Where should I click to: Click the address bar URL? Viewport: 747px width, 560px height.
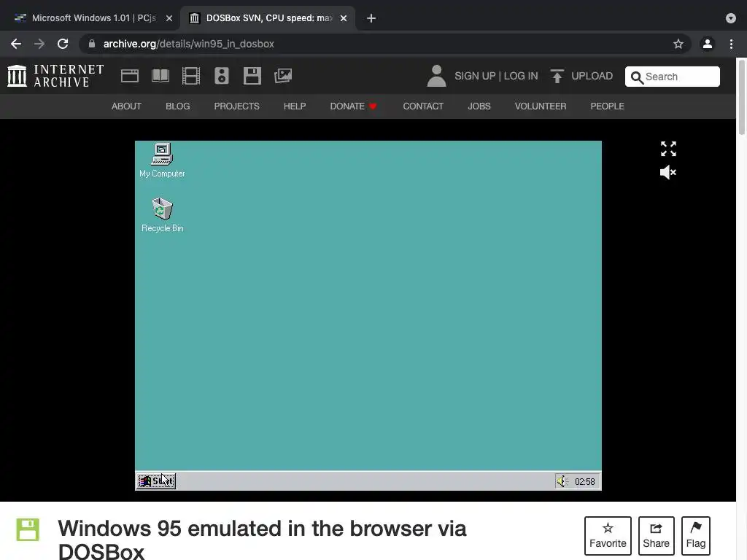(x=189, y=44)
